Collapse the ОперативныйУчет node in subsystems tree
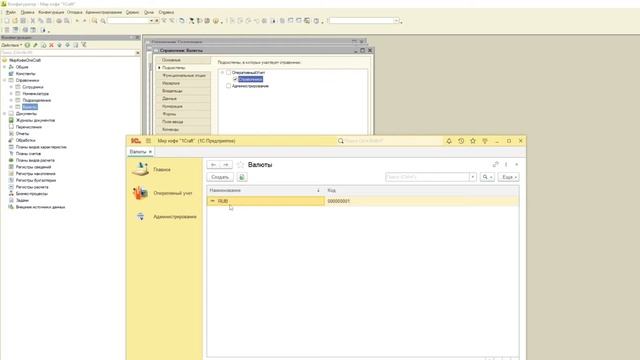Image resolution: width=640 pixels, height=360 pixels. click(222, 73)
